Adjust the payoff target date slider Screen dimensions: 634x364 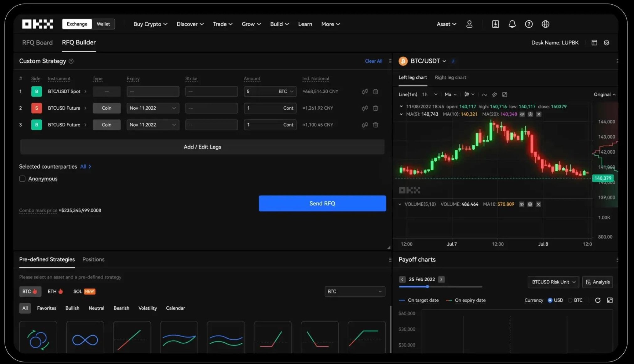click(x=427, y=287)
